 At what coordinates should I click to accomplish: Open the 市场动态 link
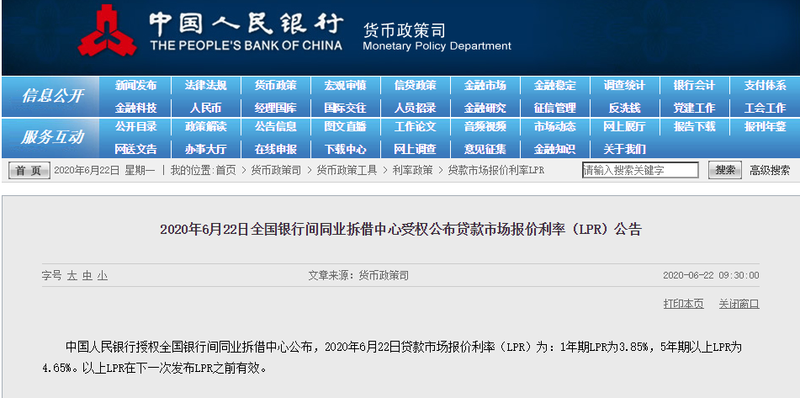coord(555,127)
